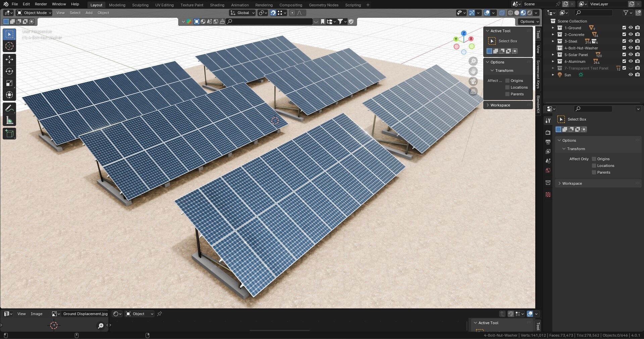
Task: Open Render properties tab
Action: 548,133
